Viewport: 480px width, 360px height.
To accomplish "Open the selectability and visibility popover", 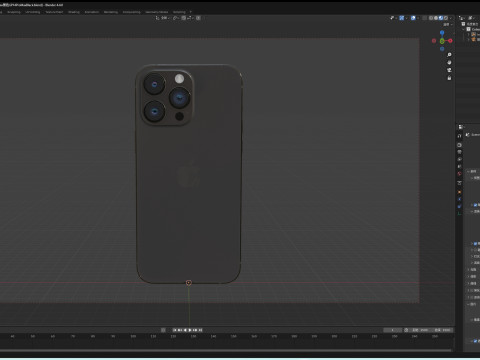I will point(392,18).
